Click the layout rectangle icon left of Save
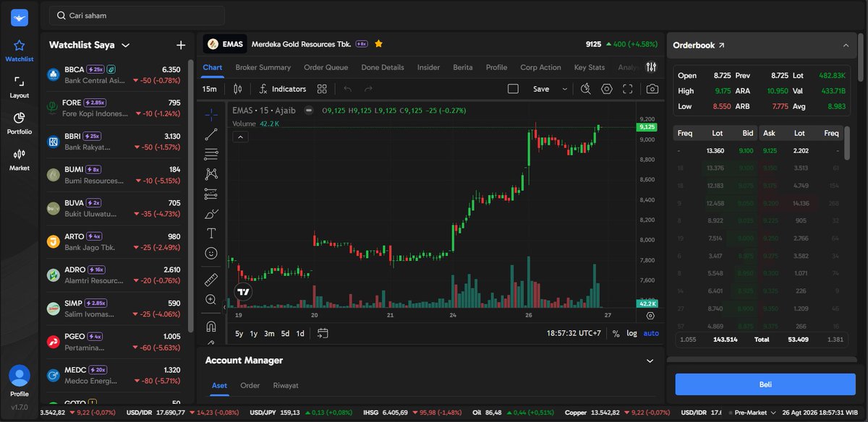The width and height of the screenshot is (868, 422). (513, 89)
